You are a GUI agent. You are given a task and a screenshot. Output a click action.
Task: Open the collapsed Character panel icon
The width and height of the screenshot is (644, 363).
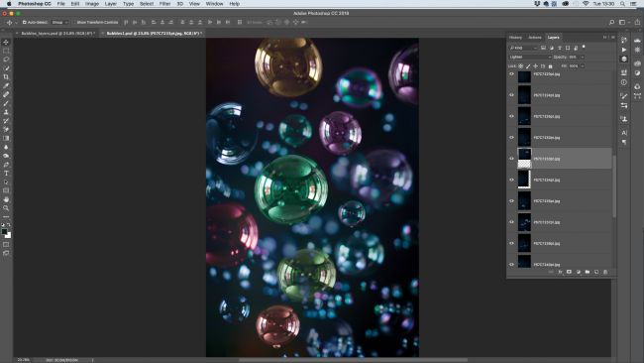pos(624,133)
